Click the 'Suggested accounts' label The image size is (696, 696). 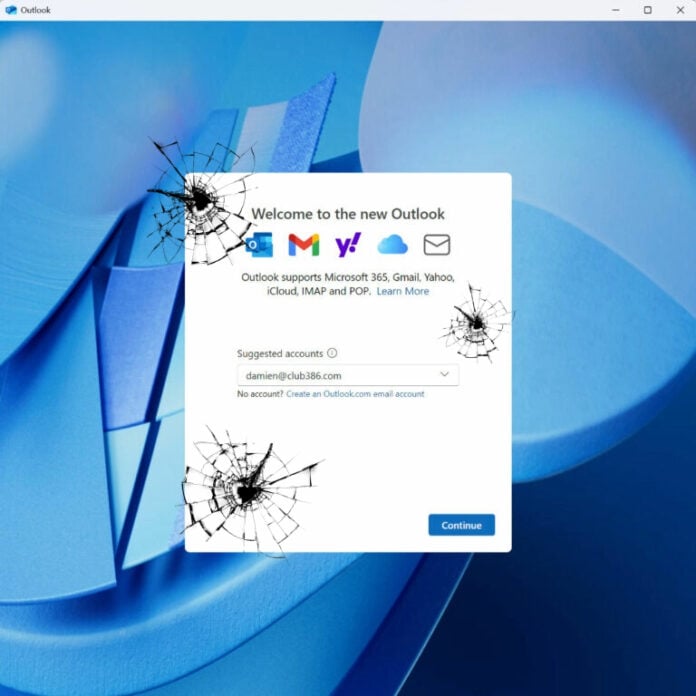coord(280,354)
